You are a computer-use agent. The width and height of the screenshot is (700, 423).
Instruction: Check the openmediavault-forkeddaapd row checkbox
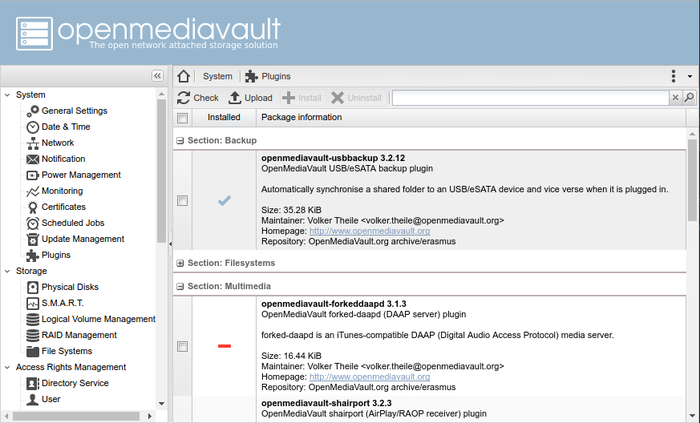point(182,346)
